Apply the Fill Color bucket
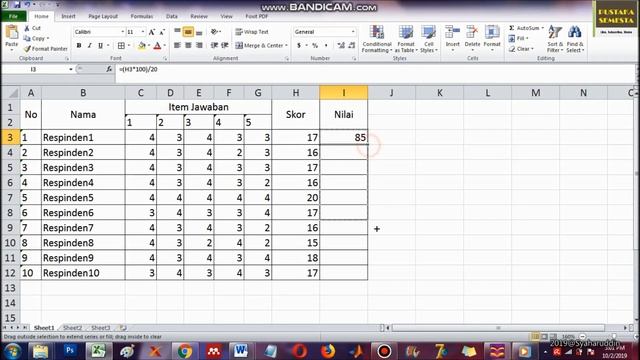The width and height of the screenshot is (640, 360). (142, 45)
